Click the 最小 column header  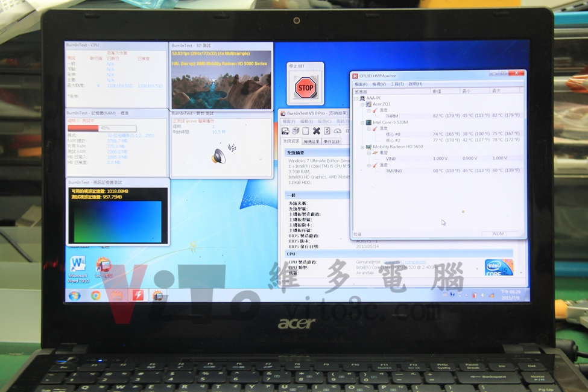475,91
